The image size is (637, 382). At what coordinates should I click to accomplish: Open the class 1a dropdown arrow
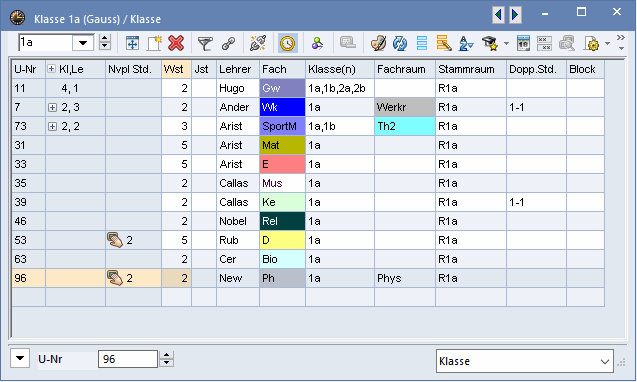pyautogui.click(x=83, y=43)
